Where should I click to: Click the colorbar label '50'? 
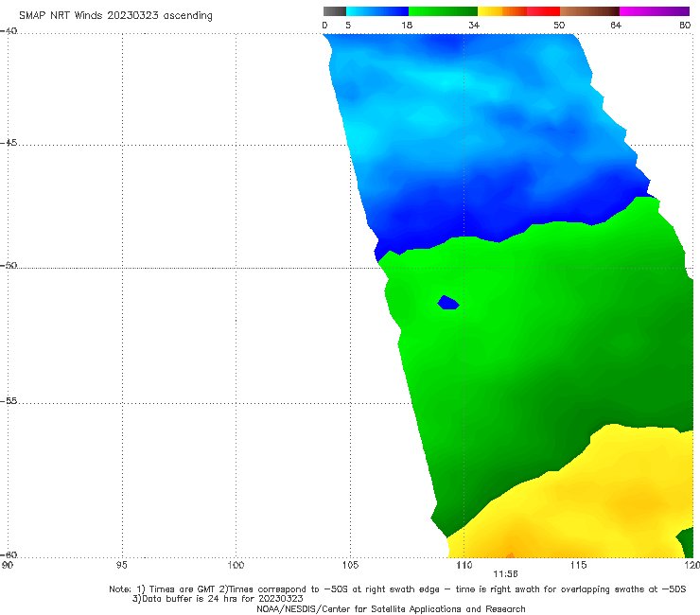(559, 25)
